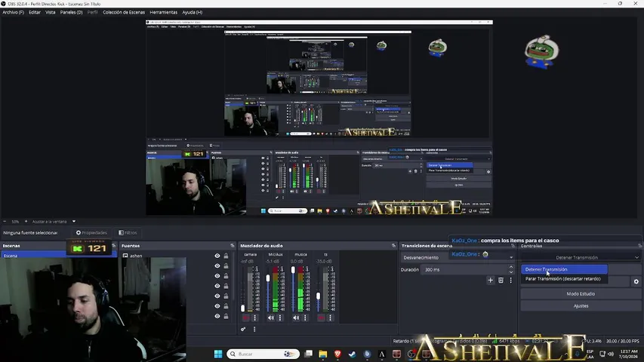Open the Editar menu
The height and width of the screenshot is (362, 644).
point(35,12)
